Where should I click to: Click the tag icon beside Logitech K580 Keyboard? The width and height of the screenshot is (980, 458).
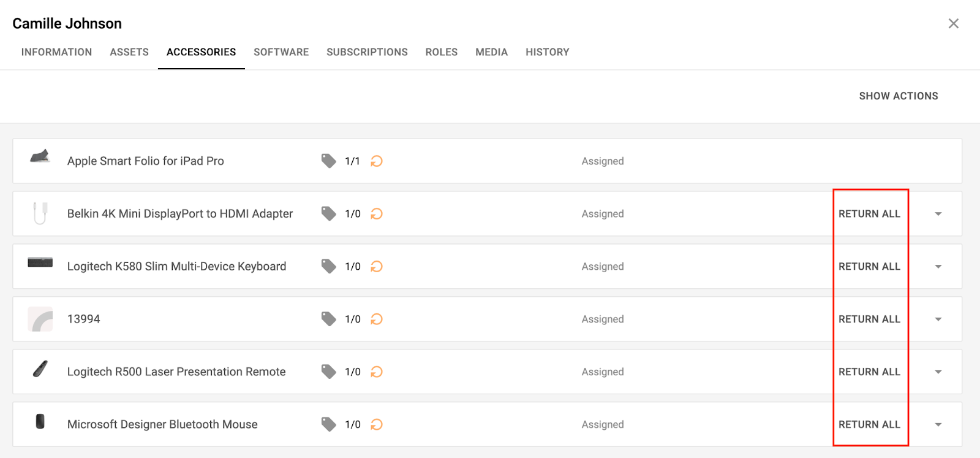329,267
